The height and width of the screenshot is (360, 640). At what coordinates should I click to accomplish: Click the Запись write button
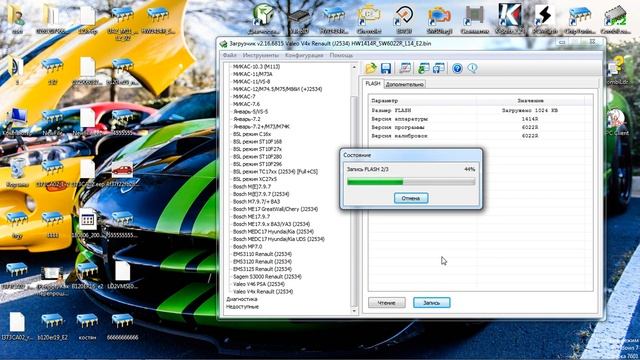pos(431,303)
